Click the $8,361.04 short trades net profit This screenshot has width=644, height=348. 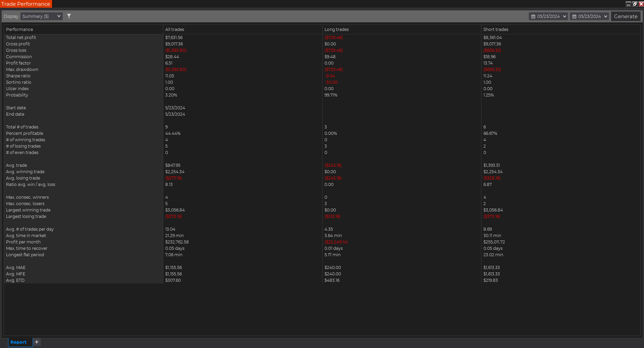tap(493, 38)
